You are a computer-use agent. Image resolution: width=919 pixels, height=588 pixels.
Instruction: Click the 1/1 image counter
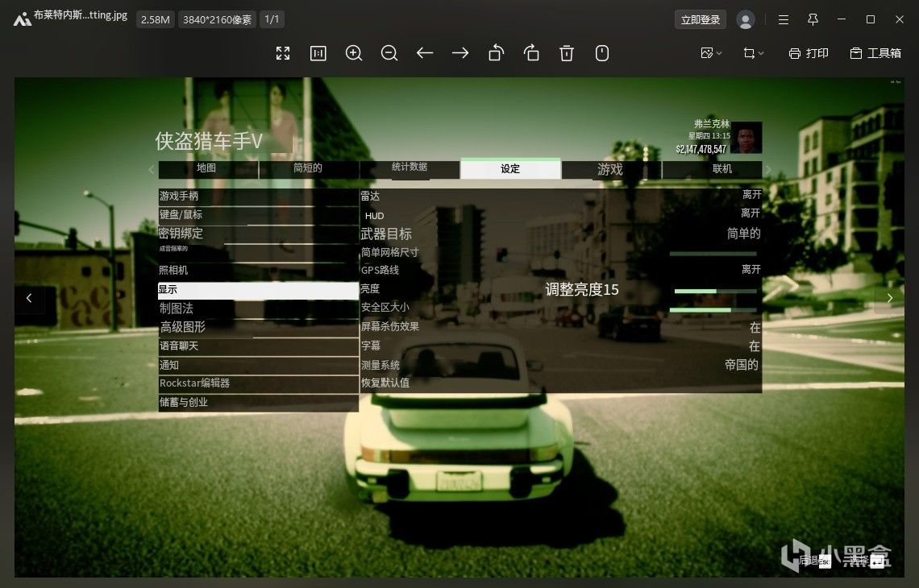point(272,19)
